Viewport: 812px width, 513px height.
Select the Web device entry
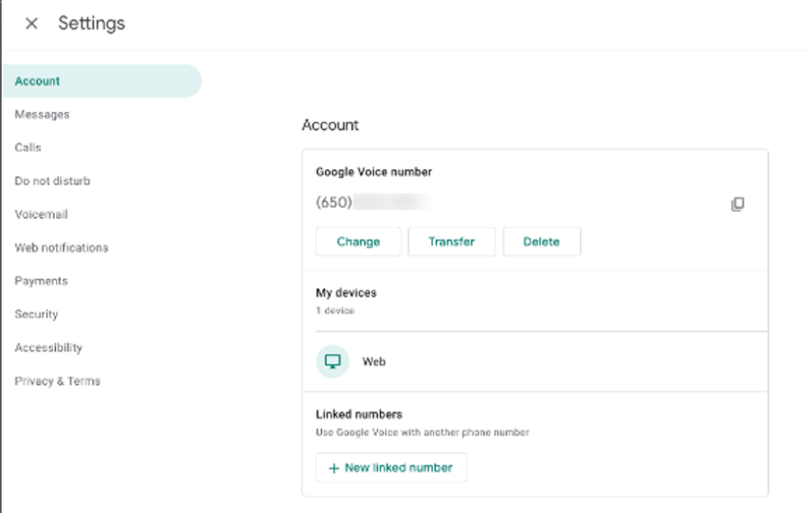374,362
